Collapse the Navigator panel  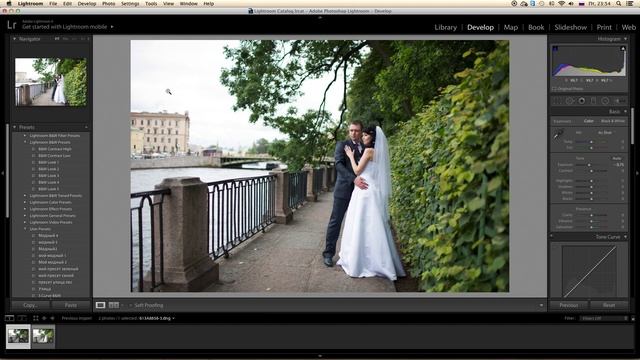15,39
